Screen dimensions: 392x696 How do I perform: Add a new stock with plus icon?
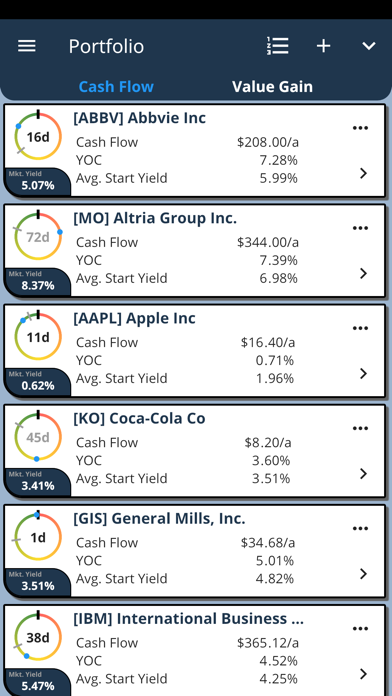pos(324,46)
